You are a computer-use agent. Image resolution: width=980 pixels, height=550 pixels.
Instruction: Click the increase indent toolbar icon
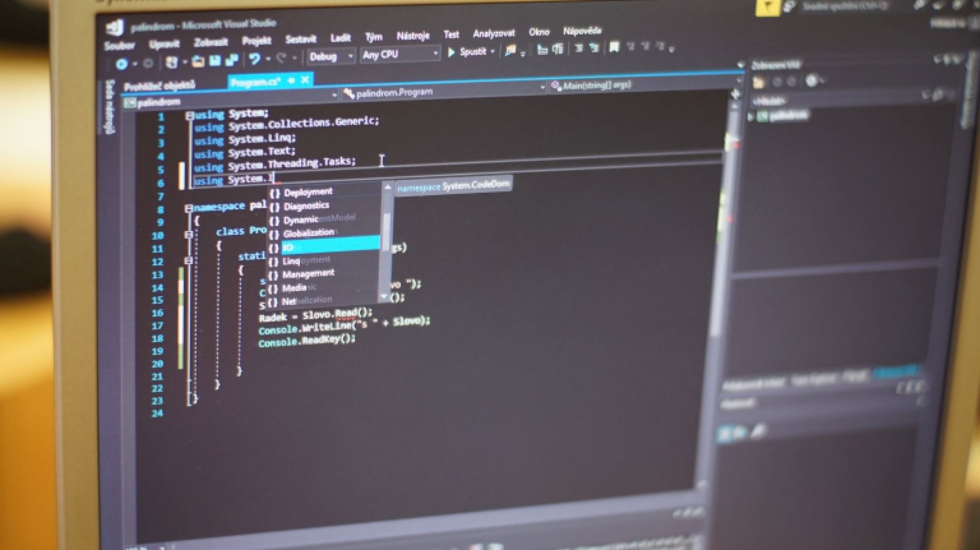point(594,48)
